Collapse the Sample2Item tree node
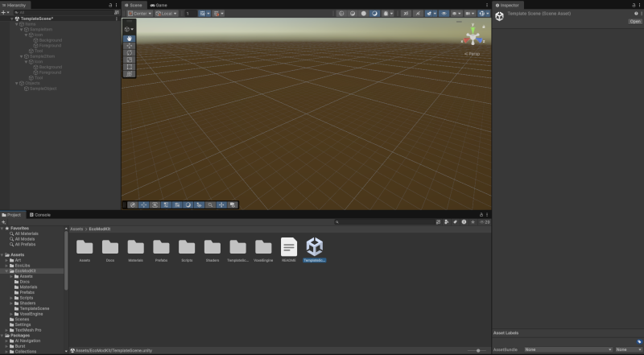 tap(22, 56)
